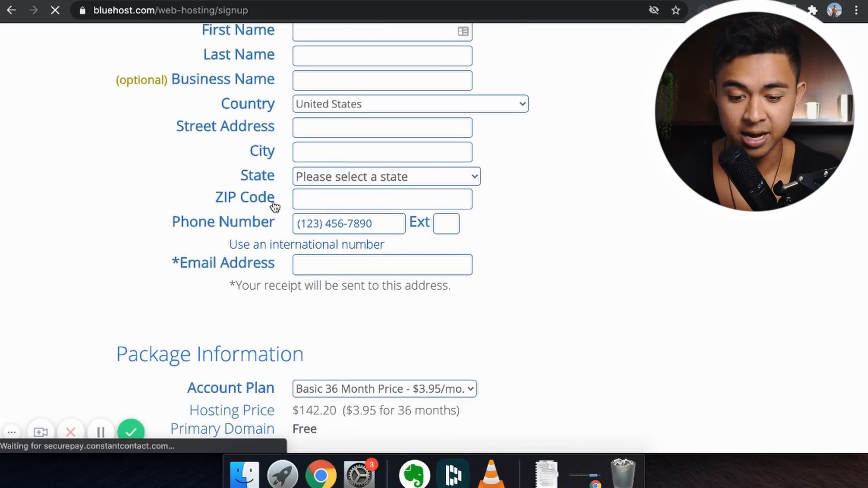
Task: Go back using the browser back arrow
Action: click(12, 10)
